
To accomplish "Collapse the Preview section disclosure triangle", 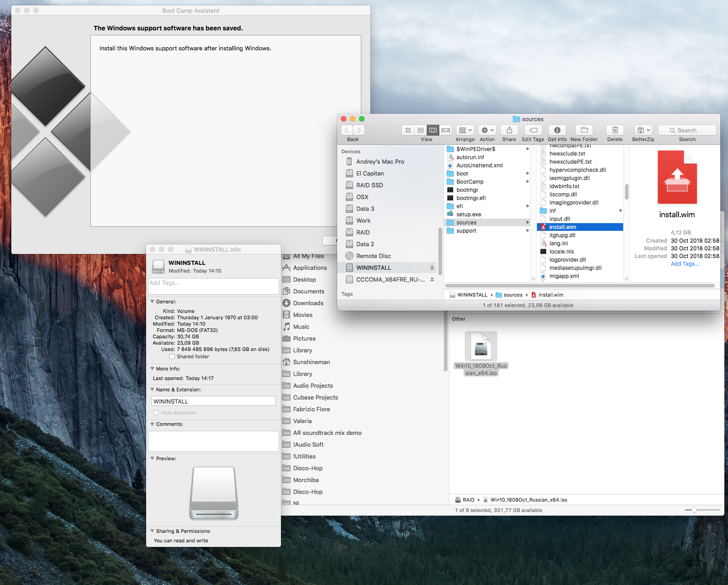I will click(152, 458).
